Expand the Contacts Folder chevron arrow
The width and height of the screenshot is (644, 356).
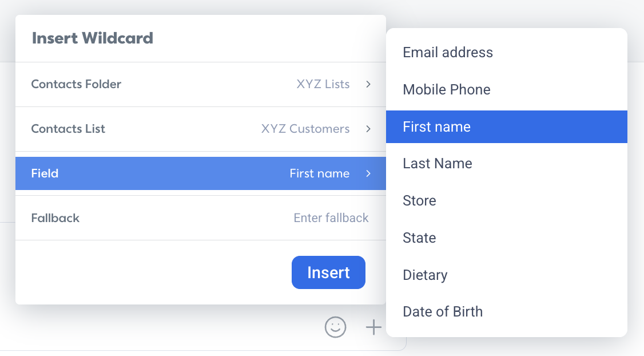368,84
